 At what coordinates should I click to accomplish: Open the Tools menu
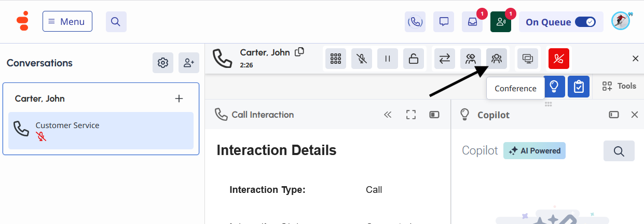(619, 86)
